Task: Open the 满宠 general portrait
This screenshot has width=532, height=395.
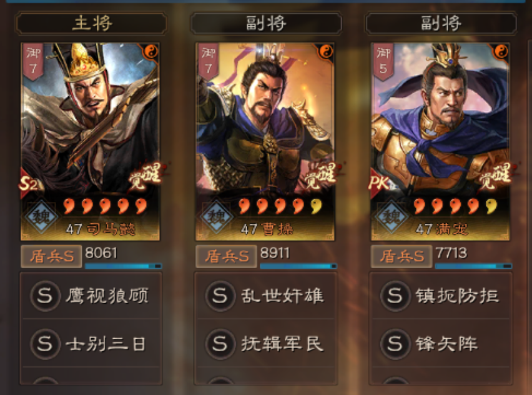Action: tap(440, 142)
